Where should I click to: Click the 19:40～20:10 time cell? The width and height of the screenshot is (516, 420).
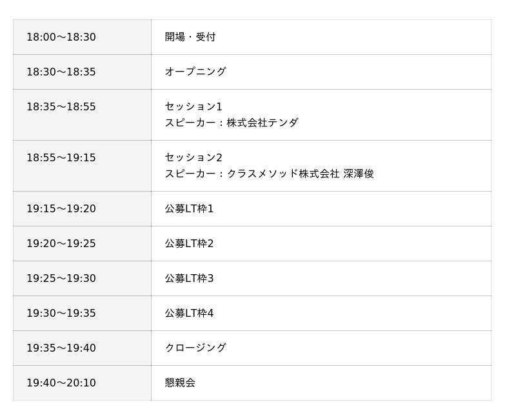tap(61, 383)
